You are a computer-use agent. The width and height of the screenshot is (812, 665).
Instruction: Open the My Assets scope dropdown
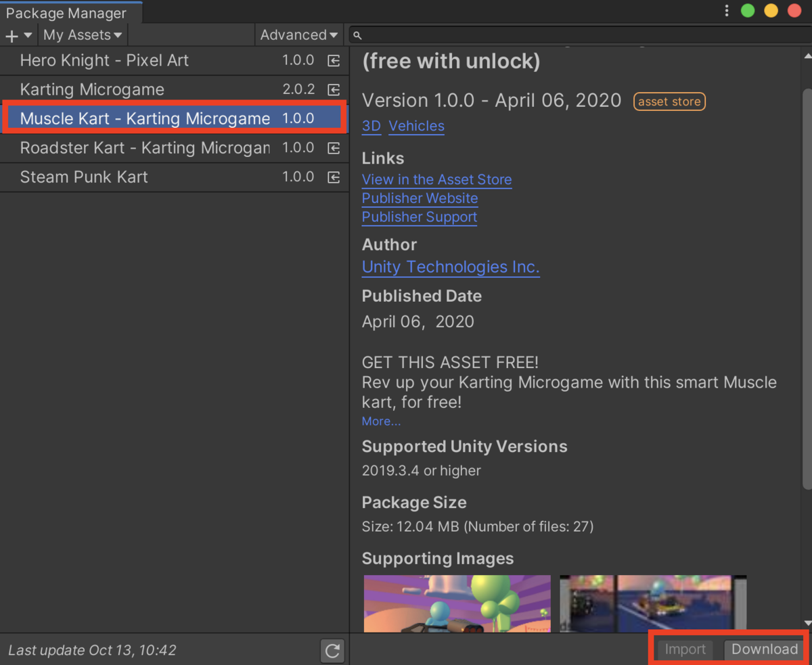(83, 35)
